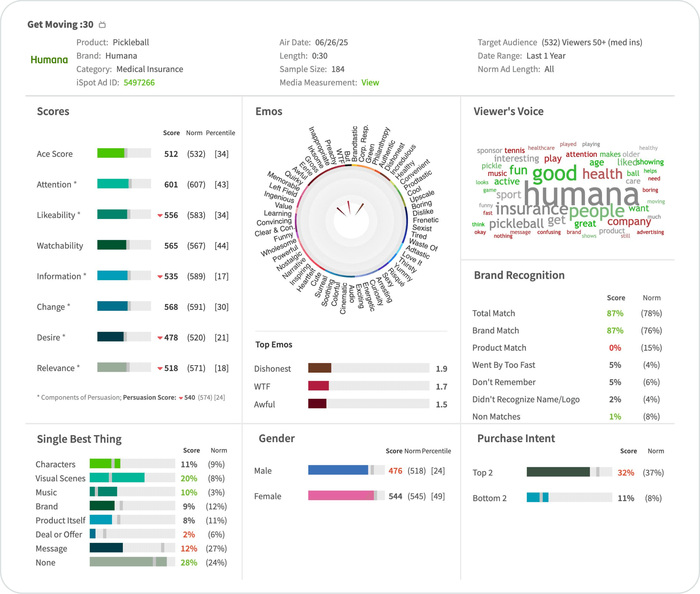Viewport: 700px width, 594px height.
Task: Click the Male blue gender bar
Action: [x=338, y=470]
